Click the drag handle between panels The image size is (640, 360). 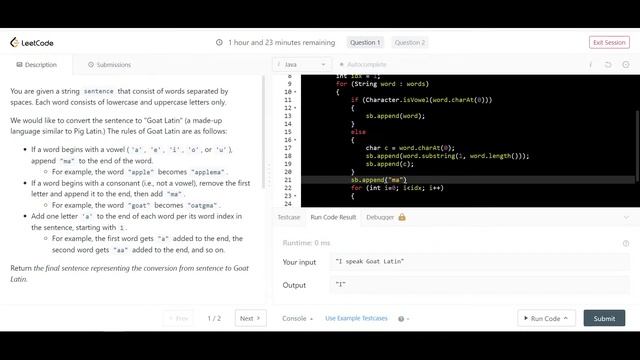pos(269,176)
